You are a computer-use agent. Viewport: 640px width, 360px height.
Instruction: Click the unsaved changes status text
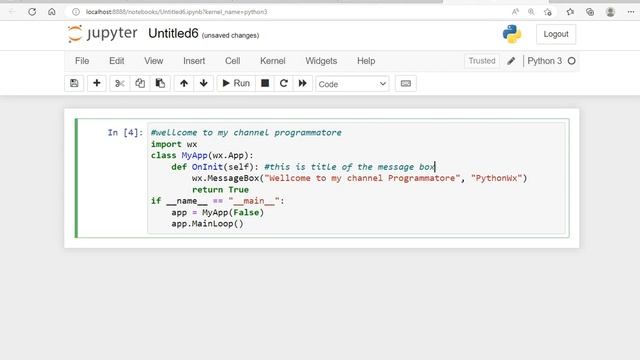(231, 36)
